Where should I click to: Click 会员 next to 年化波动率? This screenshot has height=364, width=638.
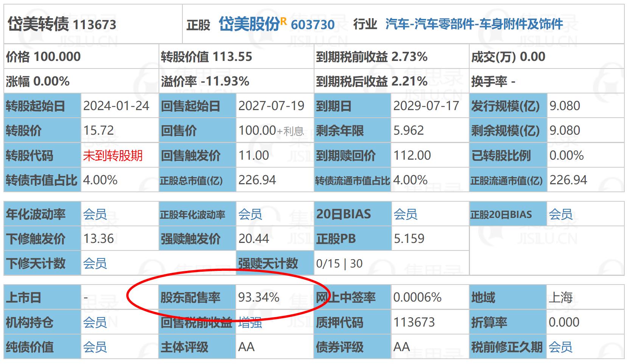(x=95, y=214)
